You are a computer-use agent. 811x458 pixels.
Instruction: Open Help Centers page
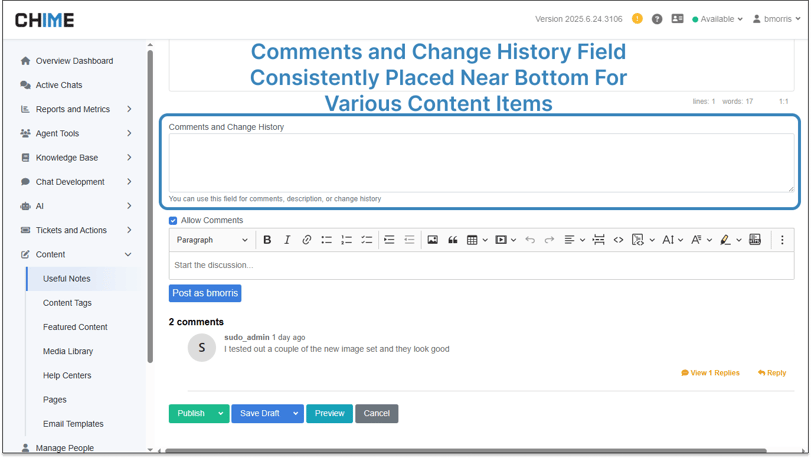click(67, 375)
